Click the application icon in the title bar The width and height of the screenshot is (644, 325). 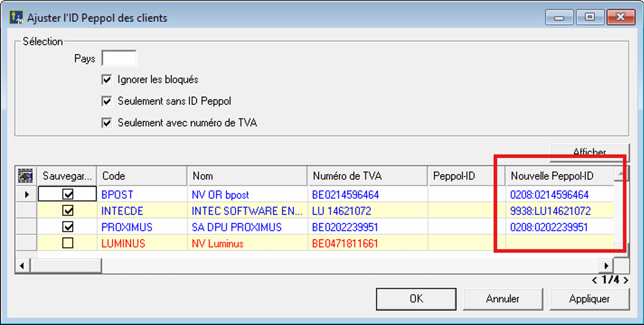16,17
